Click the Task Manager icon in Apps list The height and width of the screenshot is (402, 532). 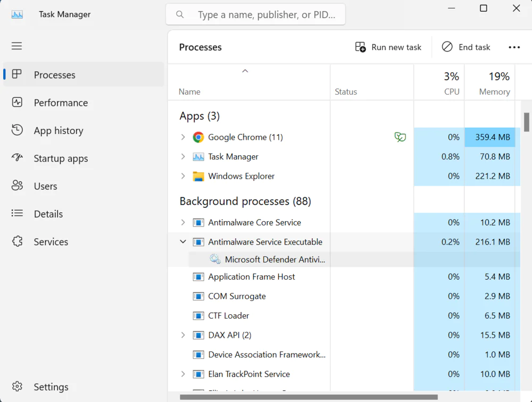click(198, 157)
